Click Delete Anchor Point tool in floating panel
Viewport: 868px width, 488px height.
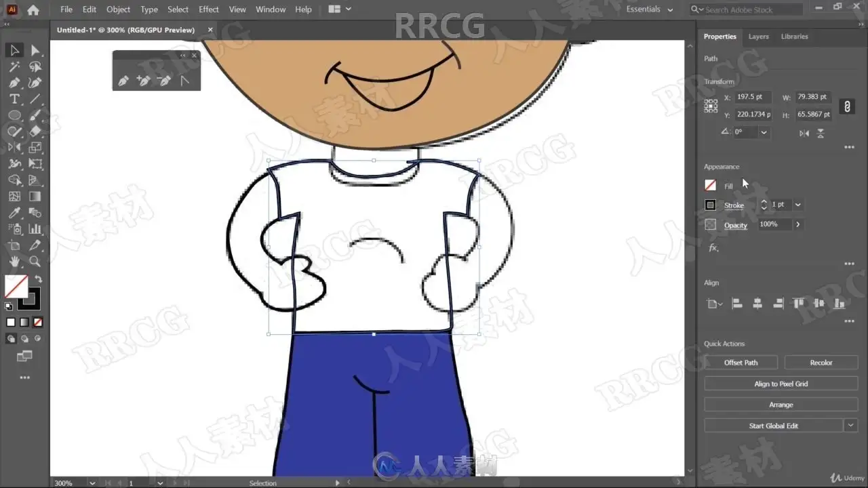[x=164, y=81]
